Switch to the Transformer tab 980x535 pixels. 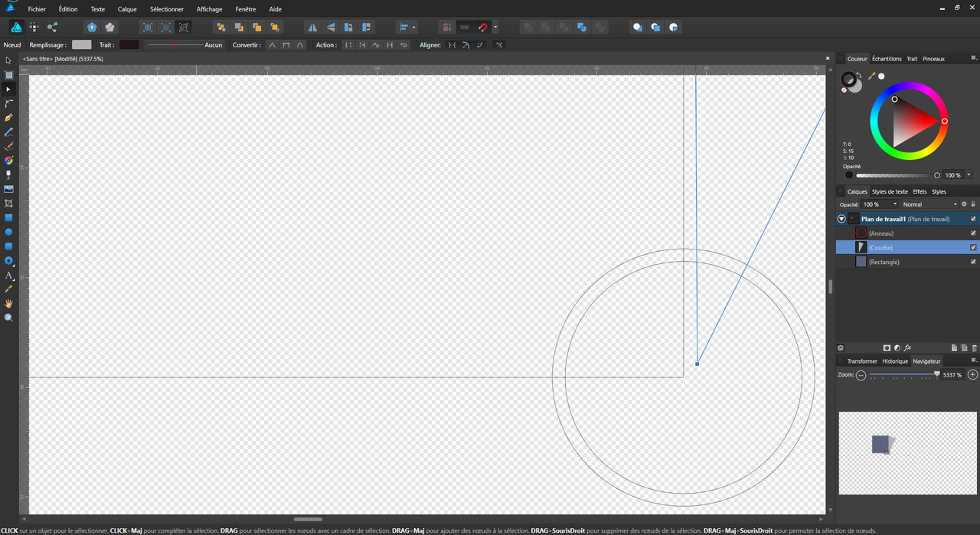862,361
